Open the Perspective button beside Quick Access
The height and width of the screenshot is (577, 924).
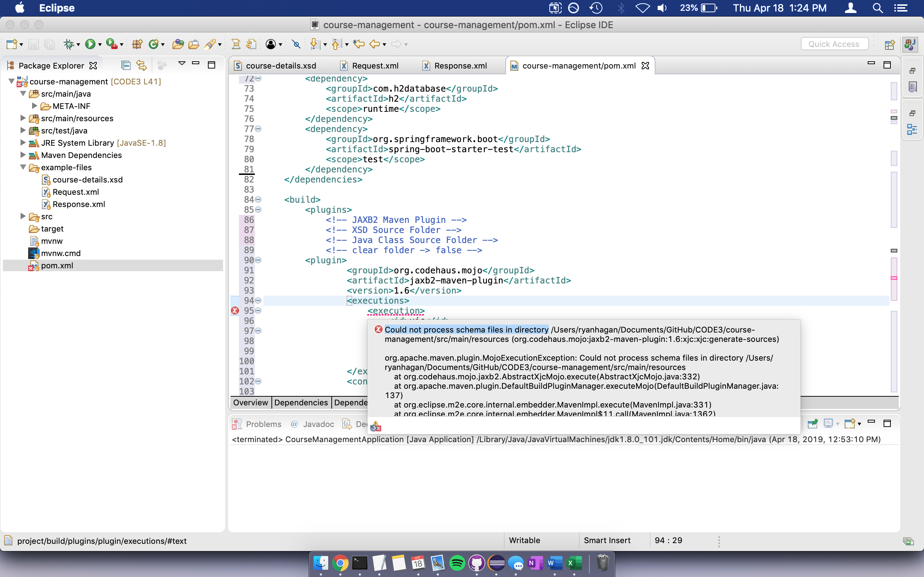pos(889,44)
